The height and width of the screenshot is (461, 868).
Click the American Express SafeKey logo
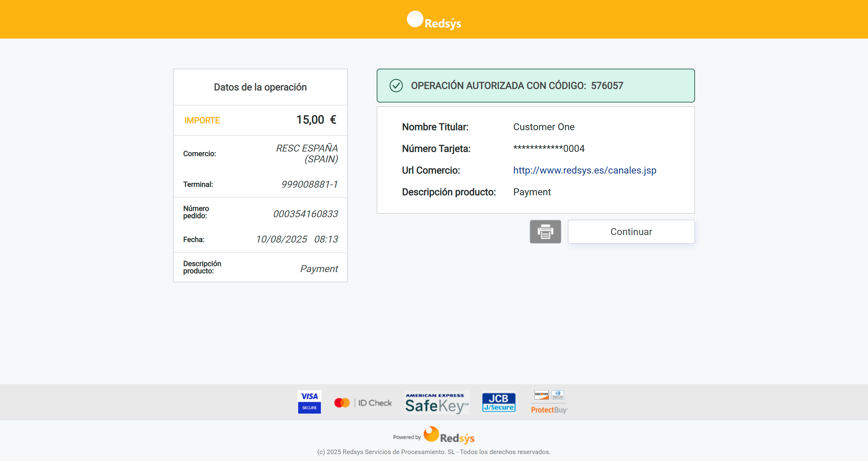click(437, 402)
